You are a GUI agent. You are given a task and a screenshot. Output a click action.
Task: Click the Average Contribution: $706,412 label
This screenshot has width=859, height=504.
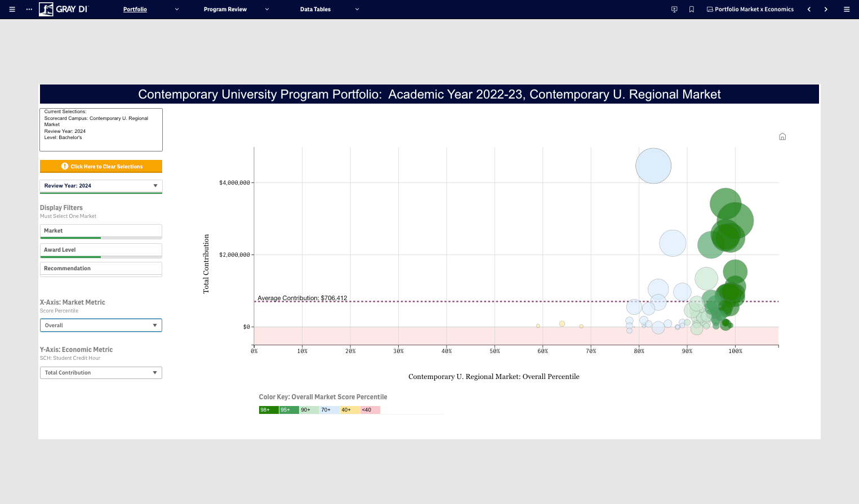(302, 298)
